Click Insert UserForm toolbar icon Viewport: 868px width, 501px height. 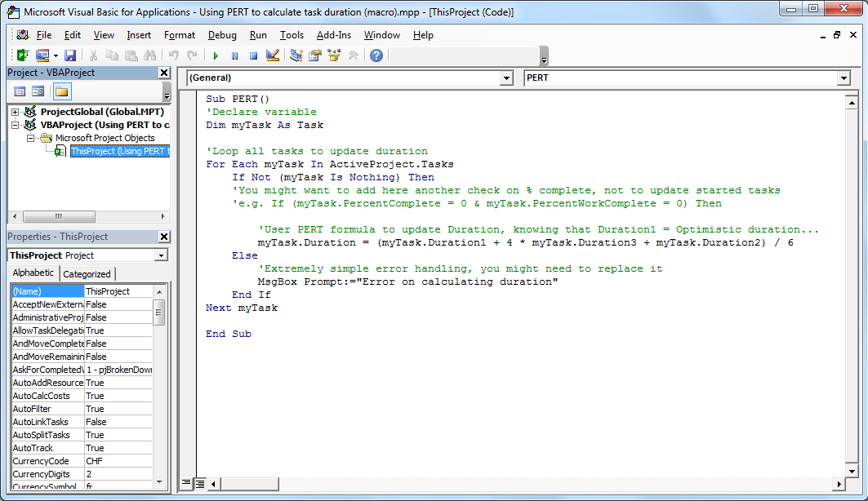pos(42,55)
